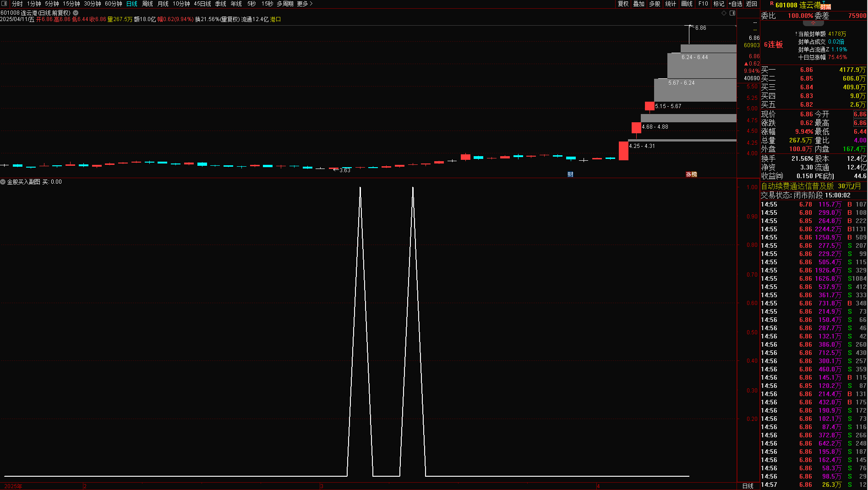Select the 10分钟 period tab

click(x=181, y=4)
